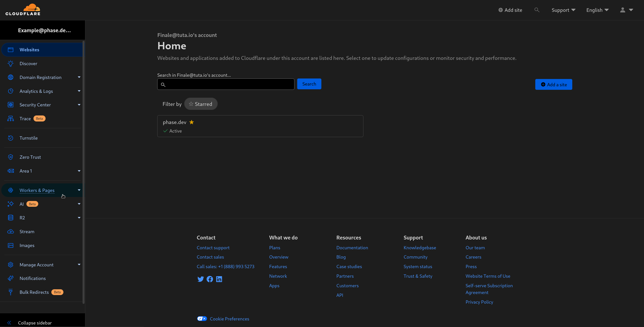Open Cloudflare's Twitter page

pyautogui.click(x=200, y=279)
